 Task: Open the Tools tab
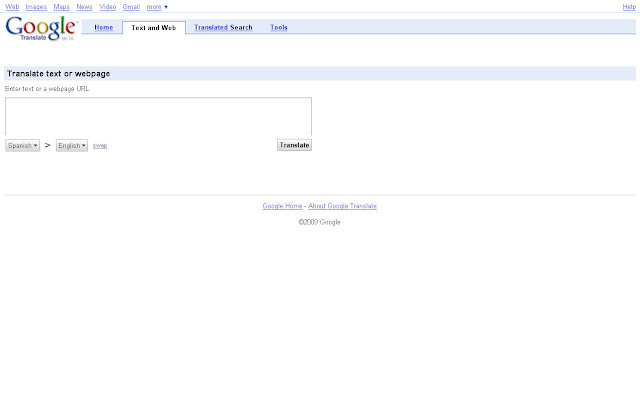coord(279,27)
